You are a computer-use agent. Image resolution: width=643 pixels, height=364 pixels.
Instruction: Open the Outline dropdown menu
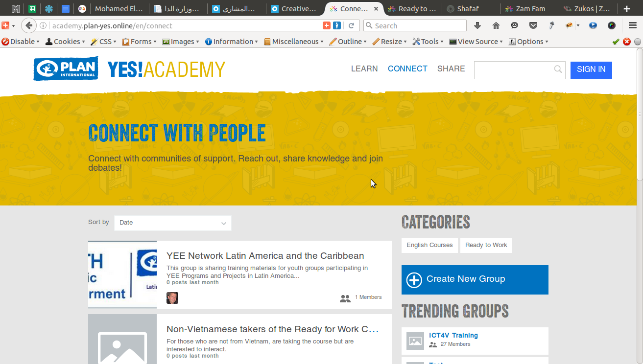[348, 42]
